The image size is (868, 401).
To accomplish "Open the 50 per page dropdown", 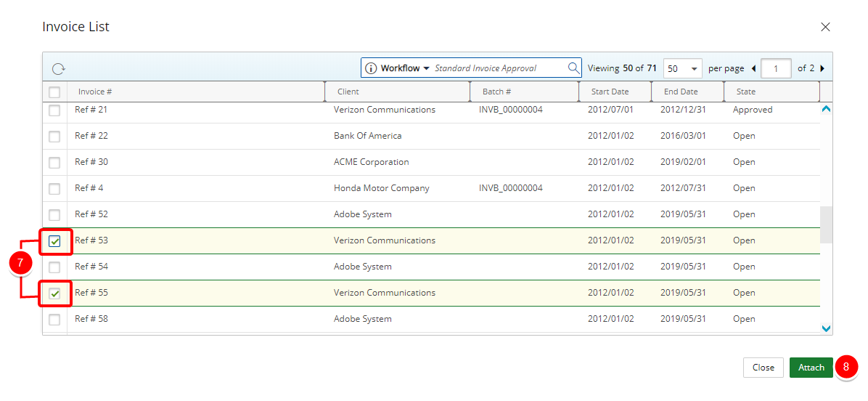I will (x=683, y=68).
